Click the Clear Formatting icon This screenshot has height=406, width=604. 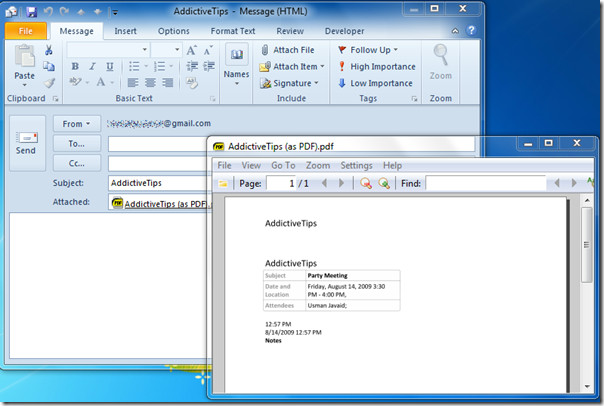point(191,82)
